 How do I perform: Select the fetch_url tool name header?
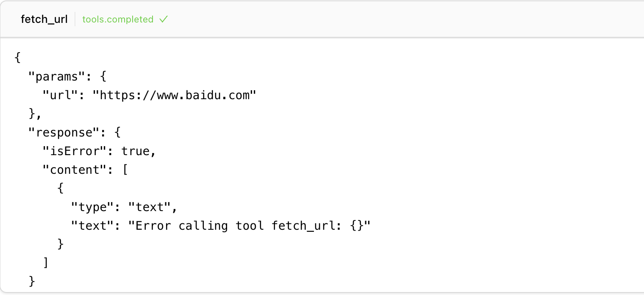(x=44, y=19)
